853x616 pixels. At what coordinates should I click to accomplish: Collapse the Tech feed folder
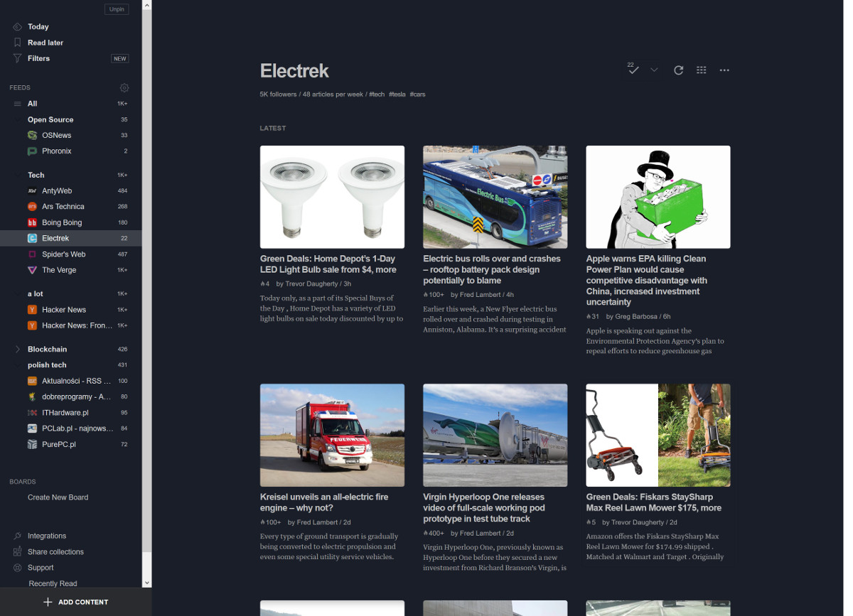click(18, 175)
